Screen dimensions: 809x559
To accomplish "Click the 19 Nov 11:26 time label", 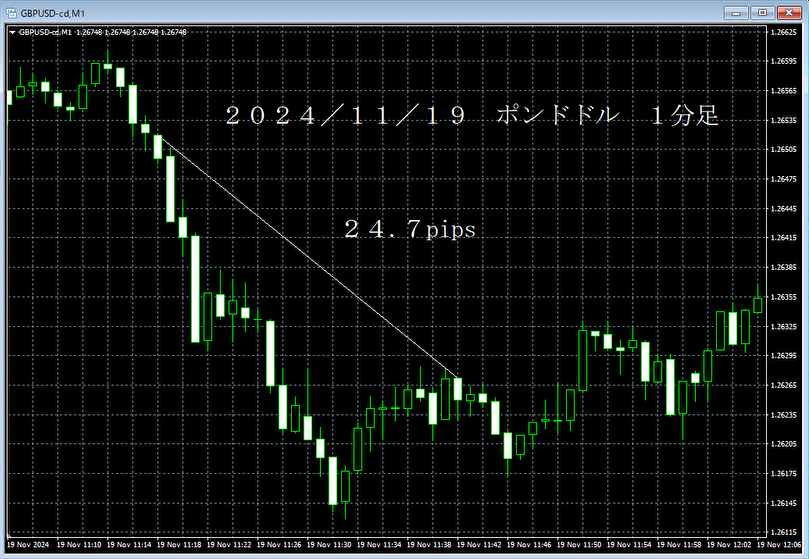I will [x=279, y=545].
